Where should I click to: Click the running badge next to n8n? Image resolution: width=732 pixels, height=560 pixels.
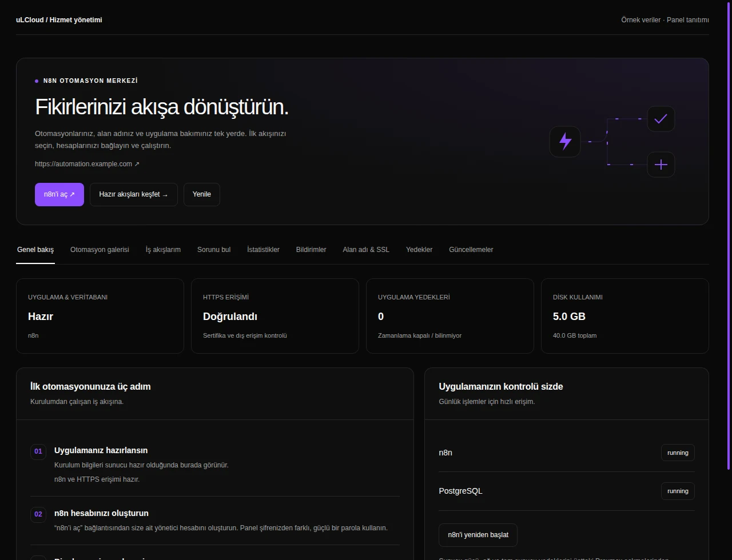678,453
